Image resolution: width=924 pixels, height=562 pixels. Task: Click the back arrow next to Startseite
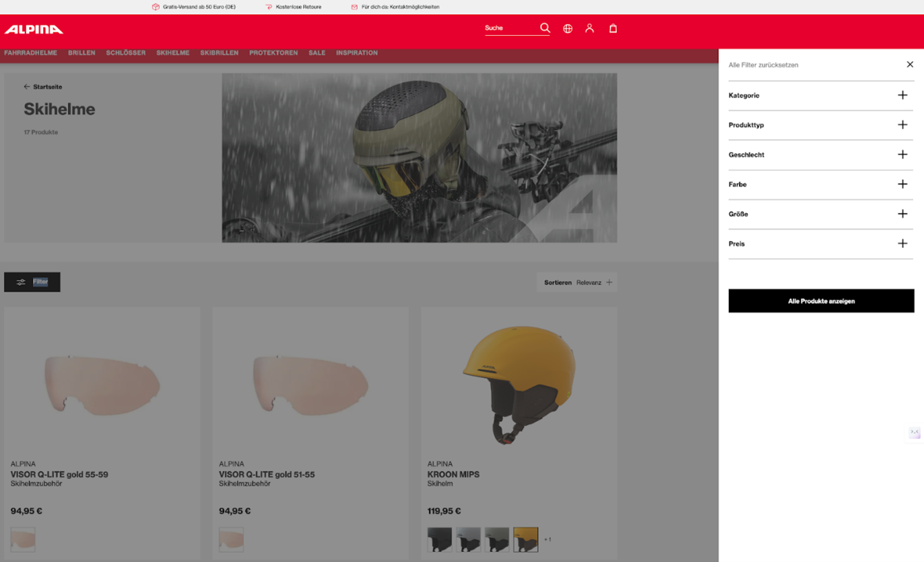point(27,87)
